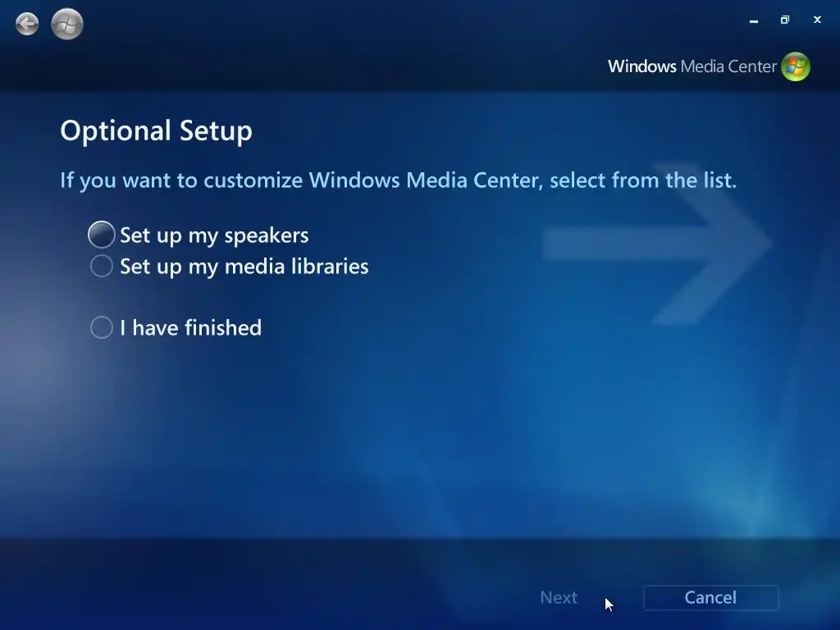Click the Windows logo orb beside Media Center
Image resolution: width=840 pixels, height=630 pixels.
[x=796, y=66]
